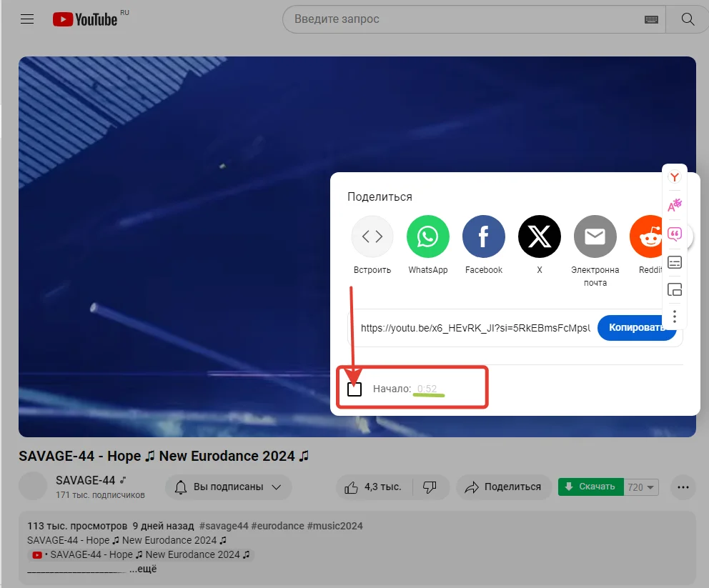Click the quote bubble icon in side panel
This screenshot has height=588, width=709.
click(674, 234)
